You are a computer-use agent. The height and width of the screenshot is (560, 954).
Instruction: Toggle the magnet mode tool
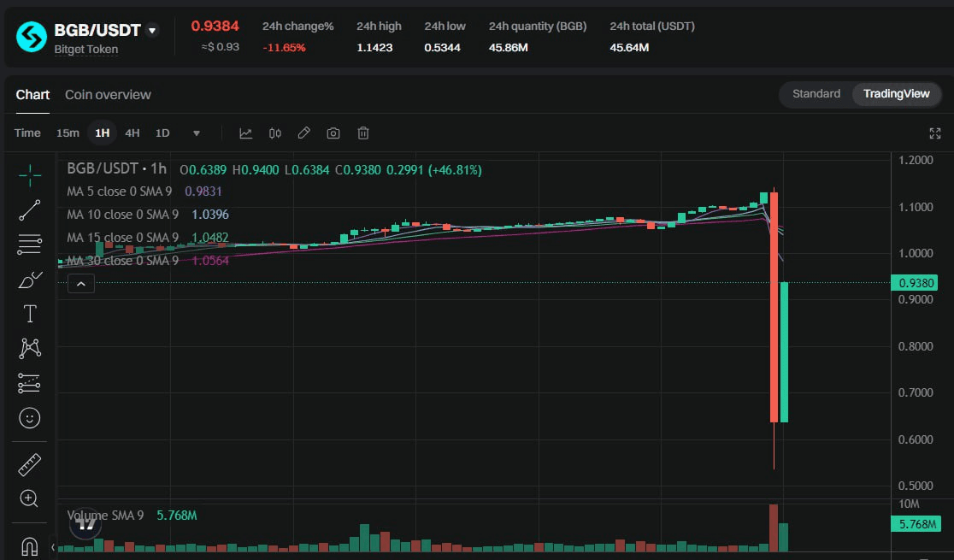[x=29, y=546]
